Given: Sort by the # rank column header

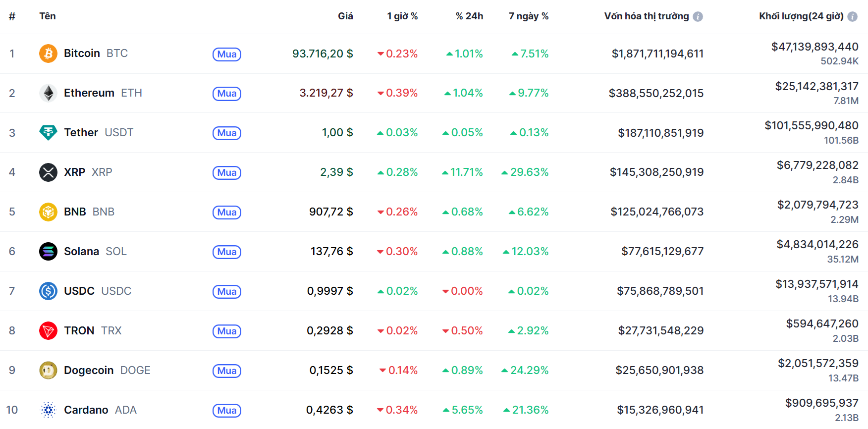Looking at the screenshot, I should coord(12,16).
